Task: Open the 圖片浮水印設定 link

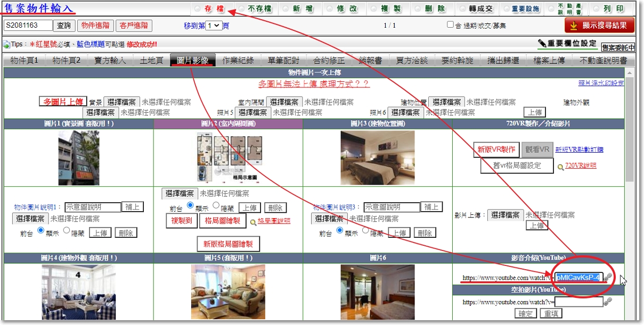Action: click(x=601, y=83)
